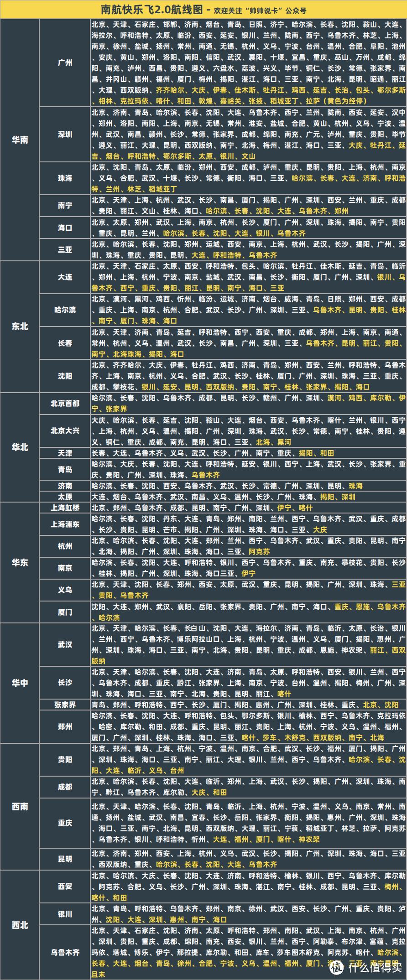The image size is (407, 980).
Task: Click the 义乌 departure city row header
Action: pyautogui.click(x=65, y=590)
